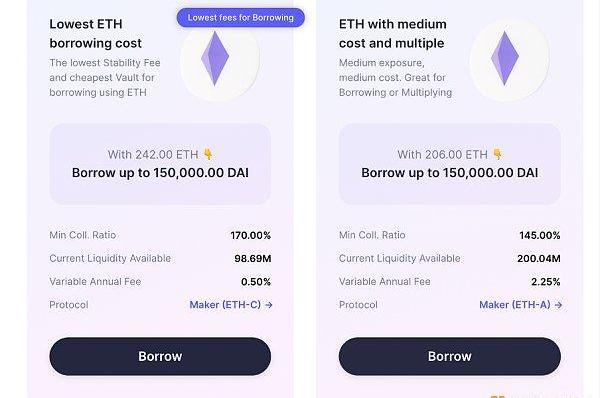The width and height of the screenshot is (600, 398).
Task: Click the Ethereum diamond icon in right card
Action: (505, 59)
